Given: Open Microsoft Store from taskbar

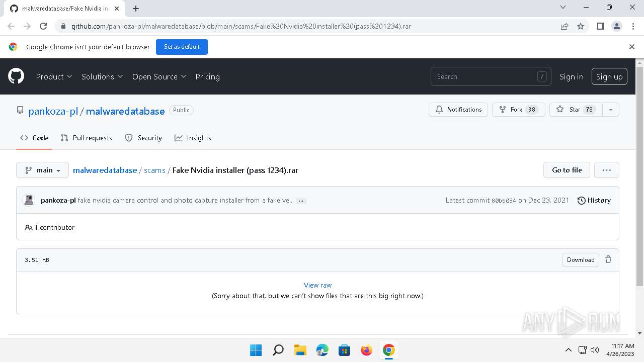Looking at the screenshot, I should pyautogui.click(x=344, y=350).
